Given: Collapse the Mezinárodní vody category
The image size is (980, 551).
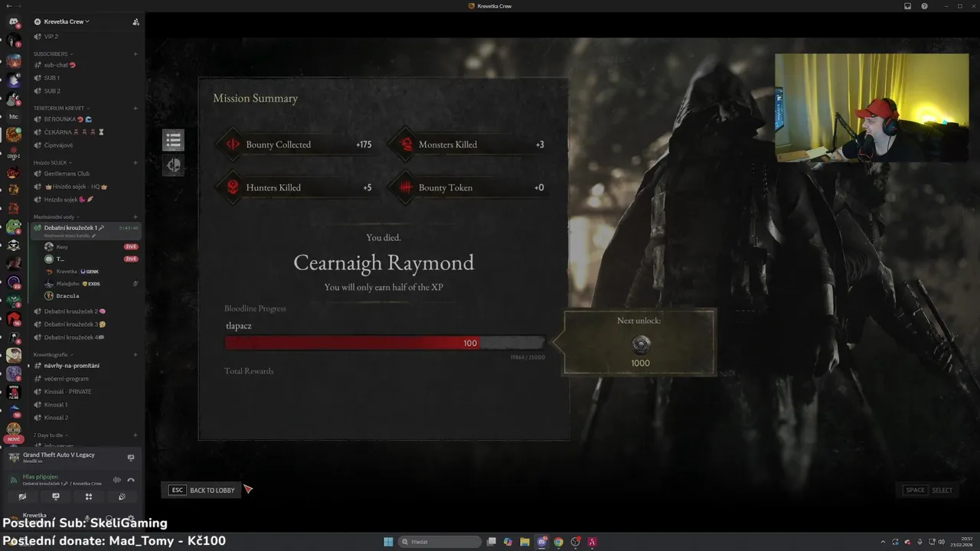Looking at the screenshot, I should tap(56, 217).
